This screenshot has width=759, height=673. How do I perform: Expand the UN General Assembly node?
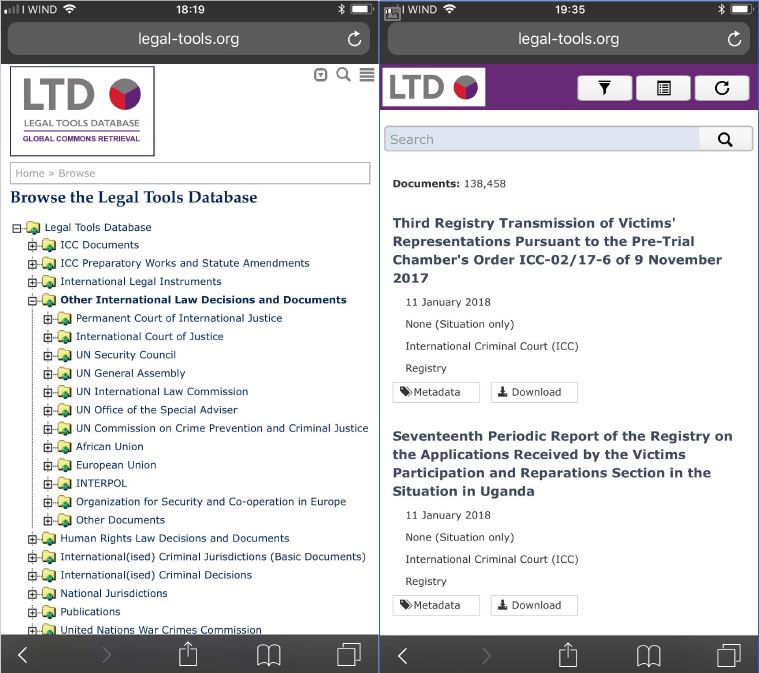point(48,374)
